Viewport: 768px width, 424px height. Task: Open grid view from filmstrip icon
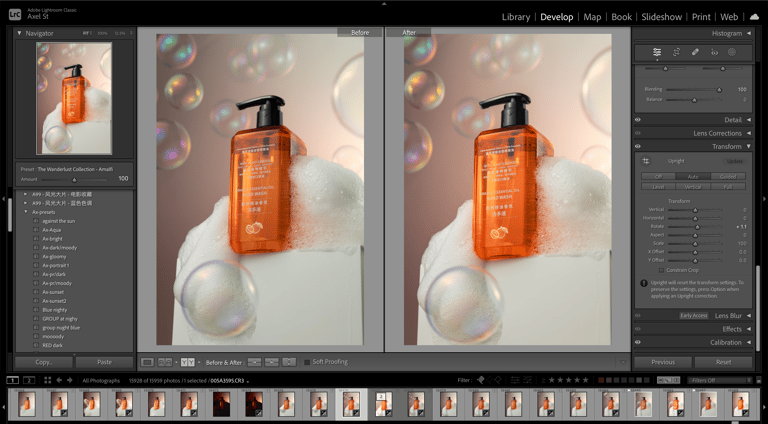[x=48, y=380]
